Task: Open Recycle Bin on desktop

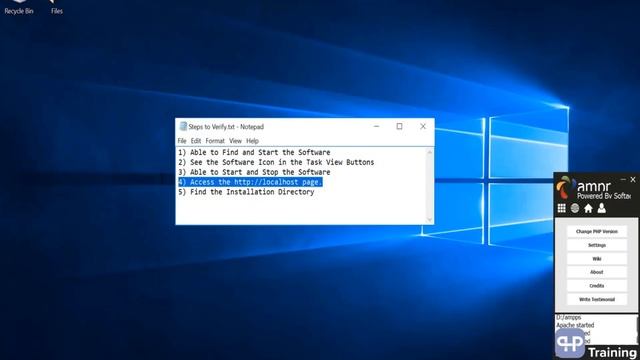Action: pos(19,8)
